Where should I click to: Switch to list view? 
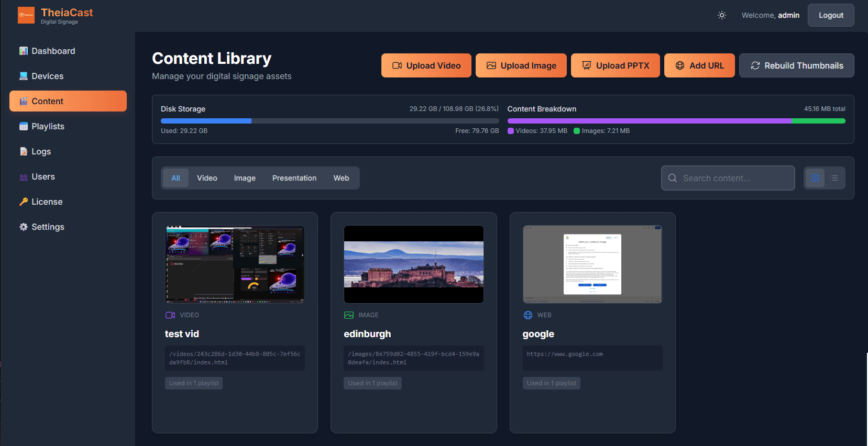coord(834,178)
